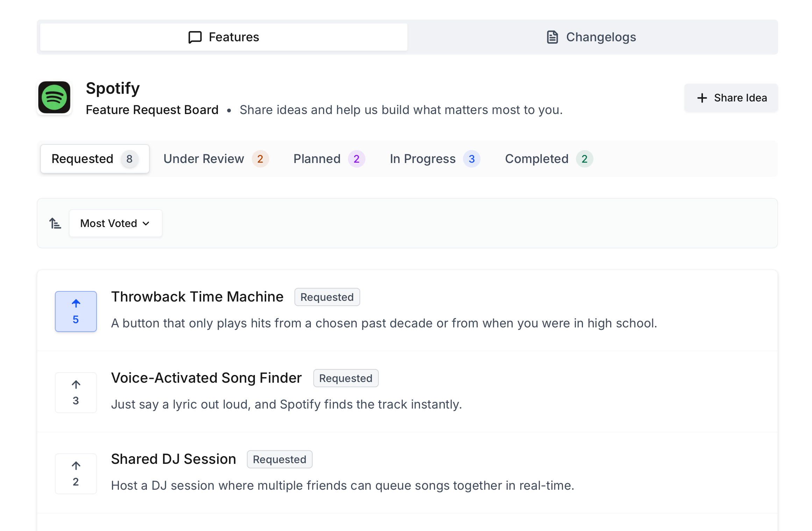Upvote the Throwback Time Machine idea

pos(76,311)
